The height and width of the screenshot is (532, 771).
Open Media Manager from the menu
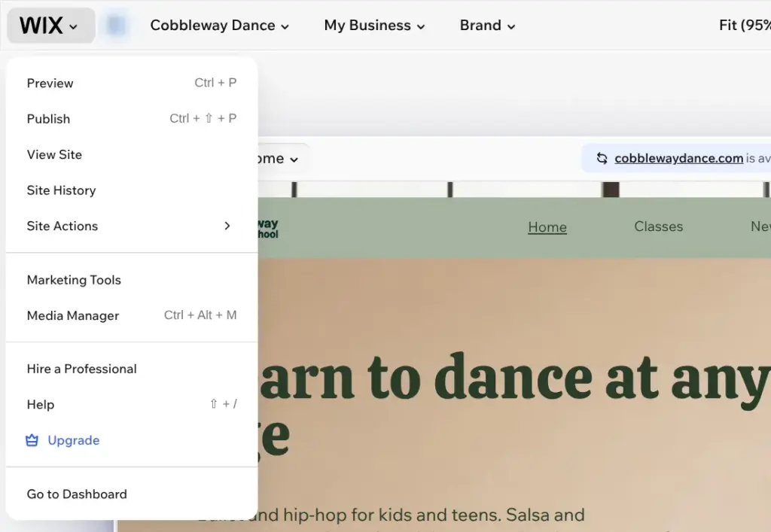[x=132, y=315]
